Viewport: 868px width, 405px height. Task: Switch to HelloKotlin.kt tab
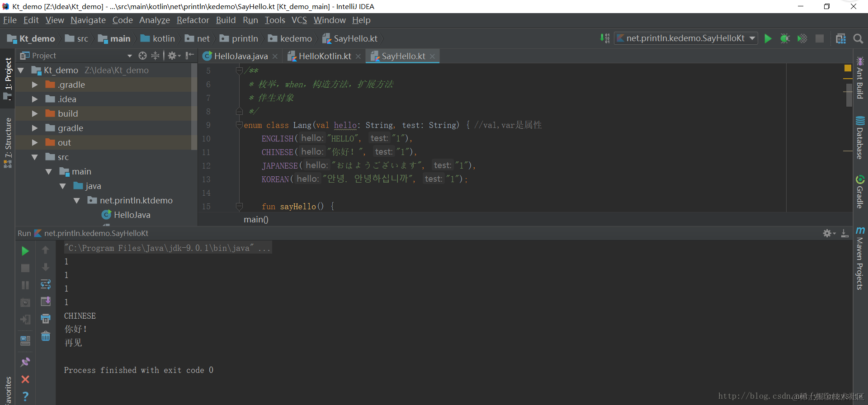(x=325, y=56)
